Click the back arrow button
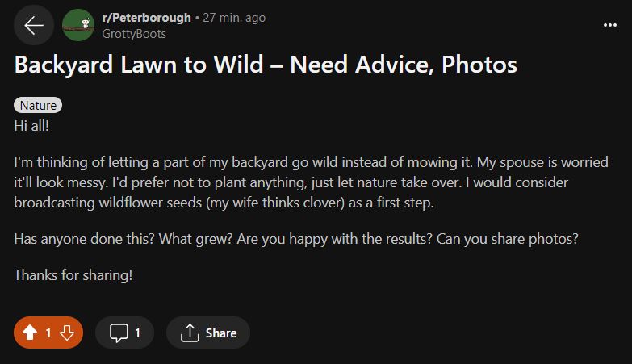 (x=34, y=26)
